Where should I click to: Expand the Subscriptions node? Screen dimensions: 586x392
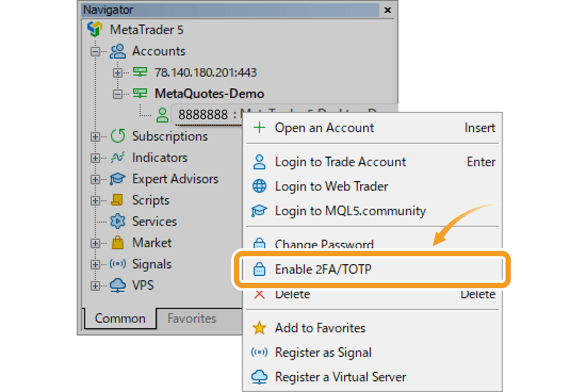(95, 137)
